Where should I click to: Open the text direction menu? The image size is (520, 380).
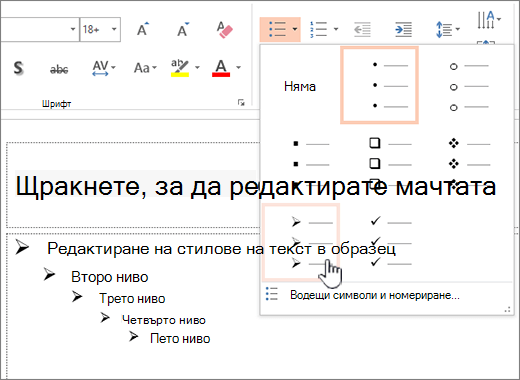pos(489,20)
